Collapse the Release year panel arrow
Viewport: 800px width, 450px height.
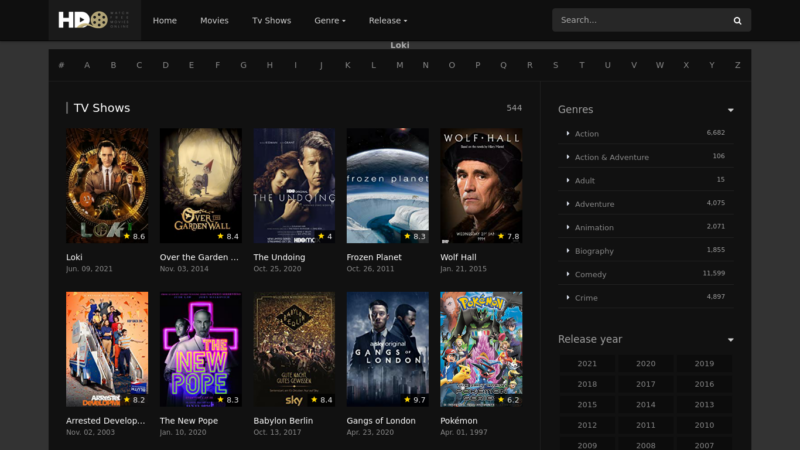coord(731,339)
